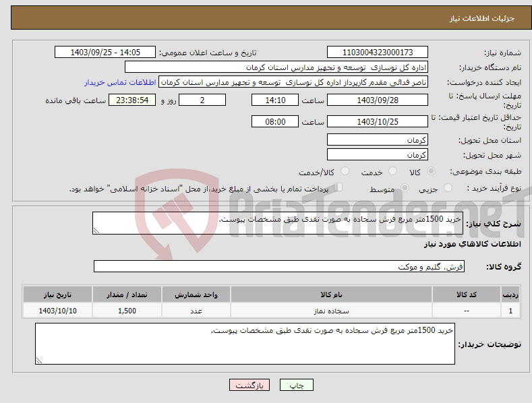Click the اطلاعات کالاهای مورد نیاز section heading

472,244
